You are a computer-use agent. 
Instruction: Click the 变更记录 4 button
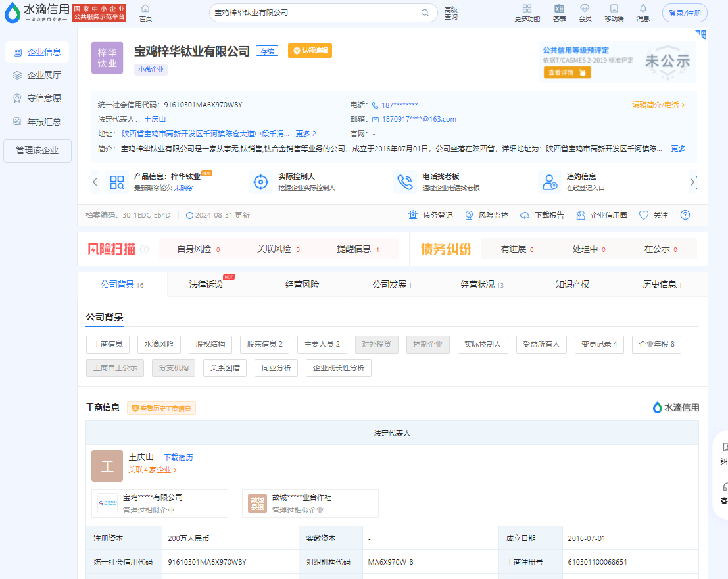(x=599, y=344)
